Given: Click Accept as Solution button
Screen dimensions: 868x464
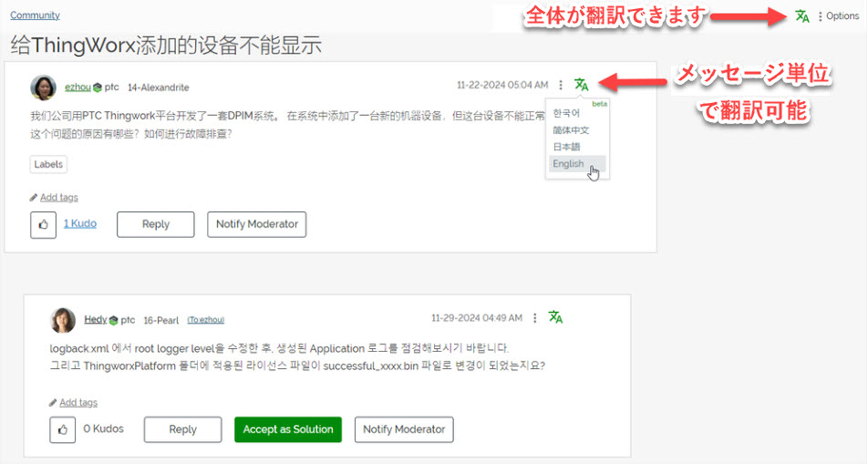Looking at the screenshot, I should pyautogui.click(x=288, y=429).
